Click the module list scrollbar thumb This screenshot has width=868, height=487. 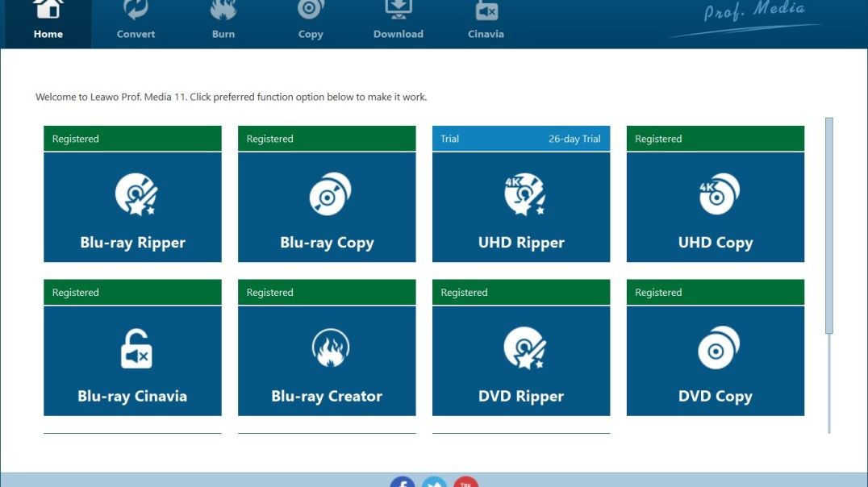click(828, 226)
